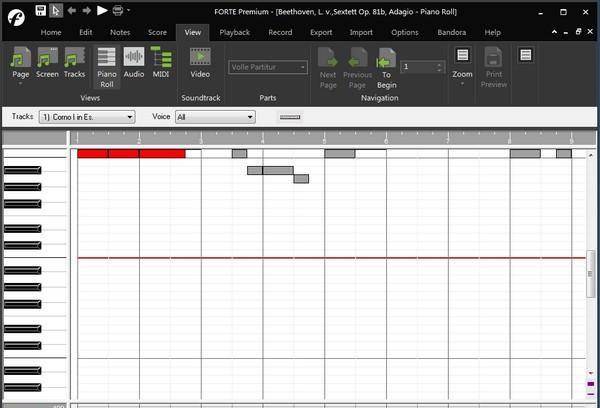Open the Volle Partitur parts dropdown
Viewport: 600px width, 408px height.
click(268, 67)
